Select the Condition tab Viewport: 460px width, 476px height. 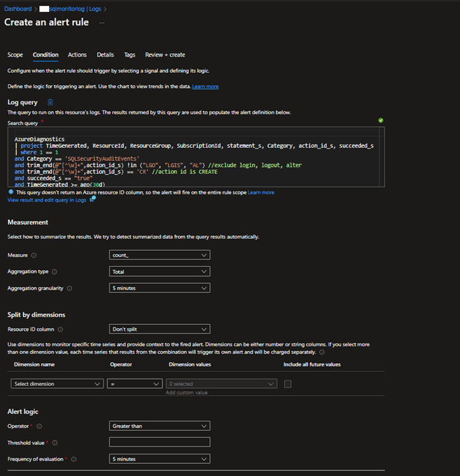(x=46, y=55)
